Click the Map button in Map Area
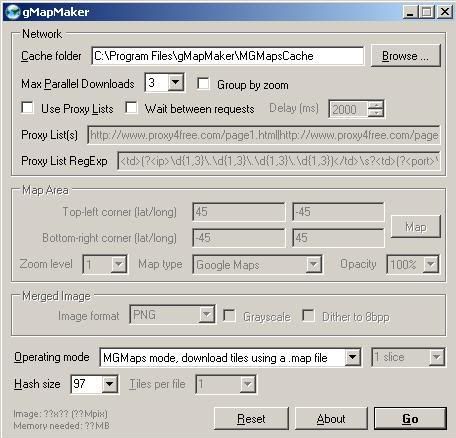The height and width of the screenshot is (438, 456). coord(416,227)
